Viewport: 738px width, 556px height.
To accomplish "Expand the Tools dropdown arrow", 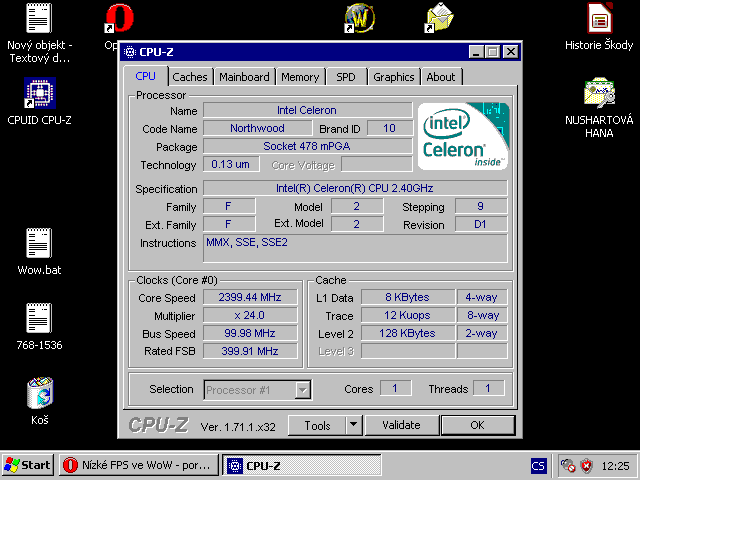I will 353,425.
